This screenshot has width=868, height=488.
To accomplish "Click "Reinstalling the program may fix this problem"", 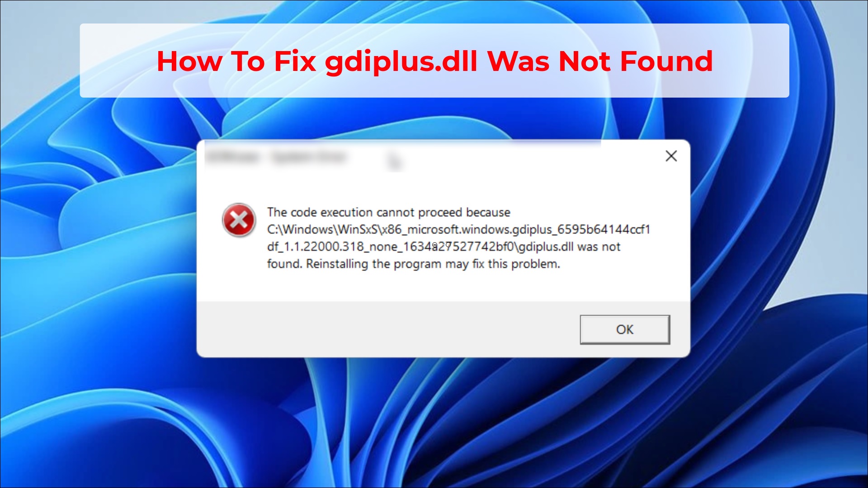I will (433, 264).
